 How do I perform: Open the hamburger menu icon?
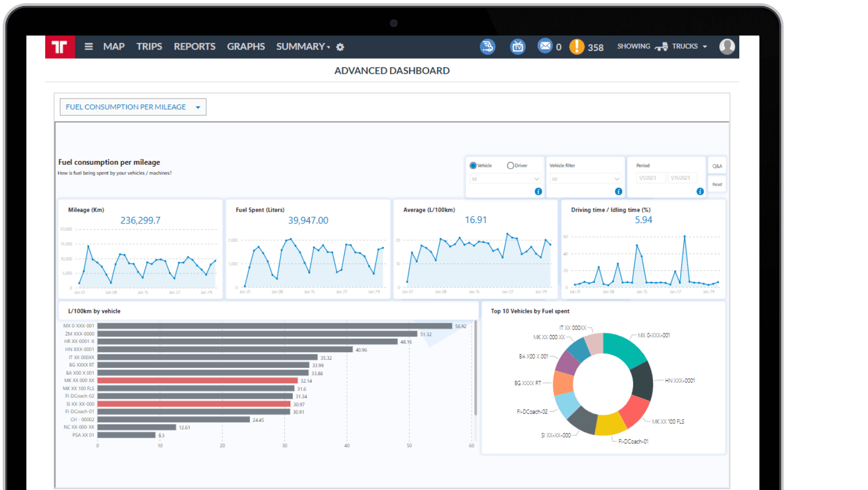pyautogui.click(x=89, y=47)
